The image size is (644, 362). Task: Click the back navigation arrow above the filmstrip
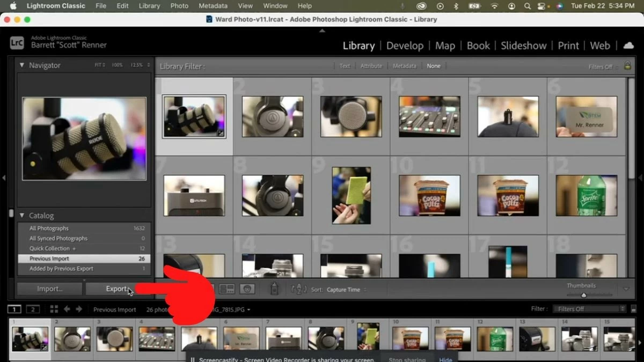[67, 309]
